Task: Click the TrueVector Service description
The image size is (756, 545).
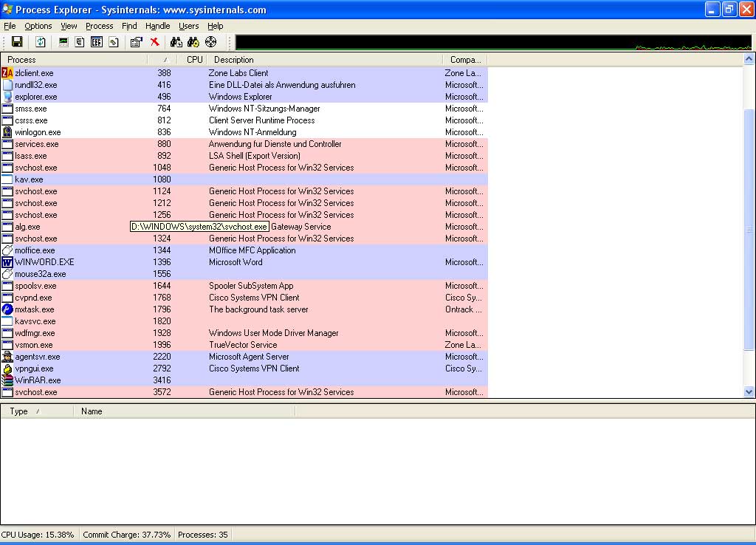Action: coord(243,345)
